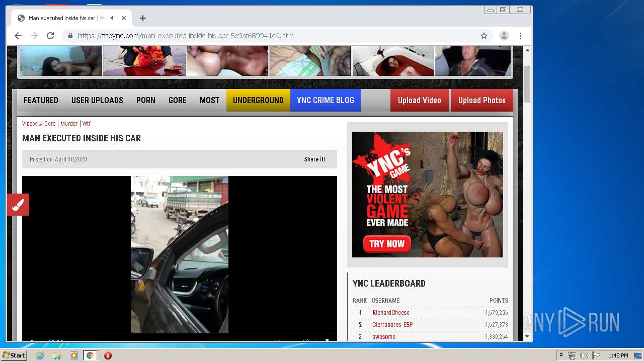
Task: Click the red Opera-style taskbar icon
Action: tap(108, 355)
